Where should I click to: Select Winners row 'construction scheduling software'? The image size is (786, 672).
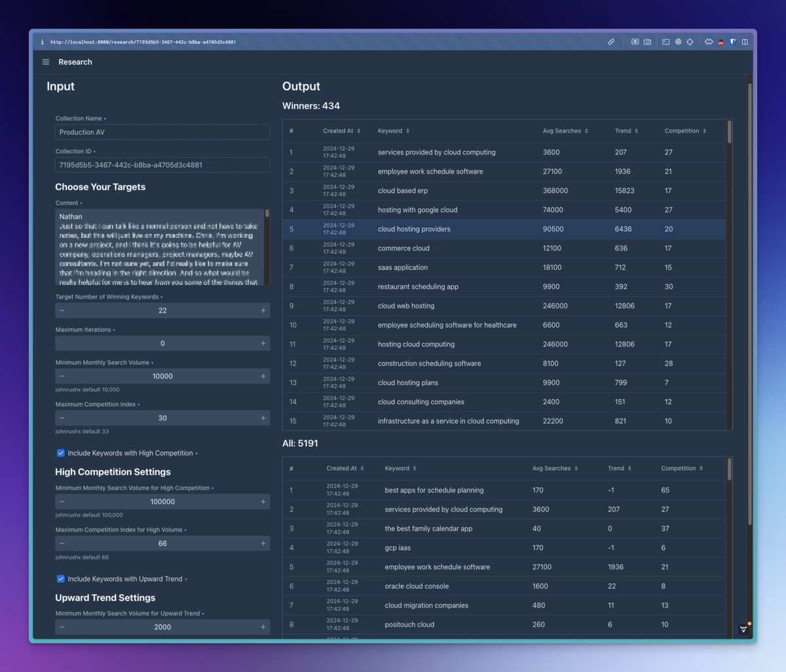coord(504,364)
